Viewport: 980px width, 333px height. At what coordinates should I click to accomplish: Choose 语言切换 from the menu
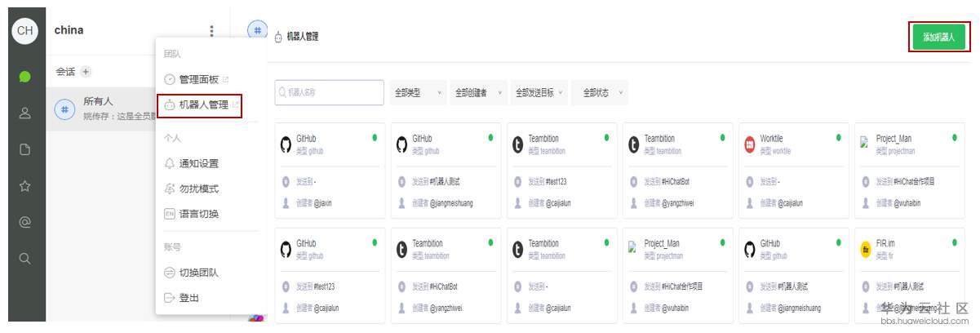click(x=198, y=214)
